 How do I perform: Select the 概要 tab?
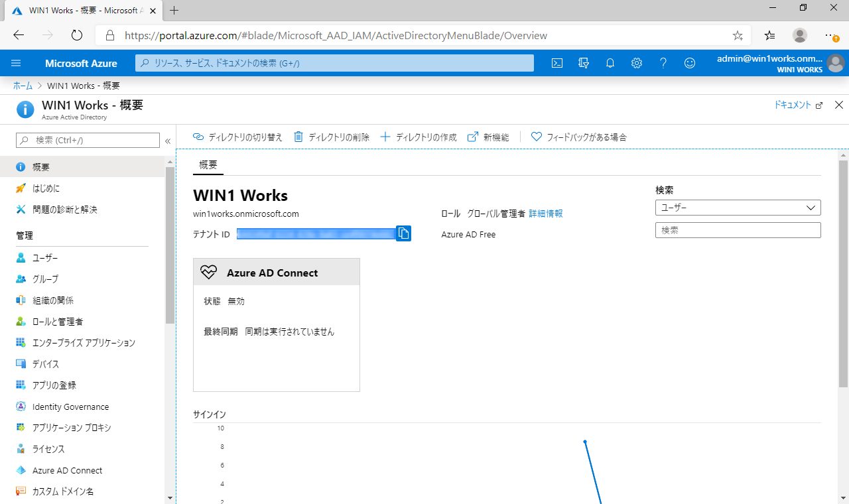tap(208, 165)
